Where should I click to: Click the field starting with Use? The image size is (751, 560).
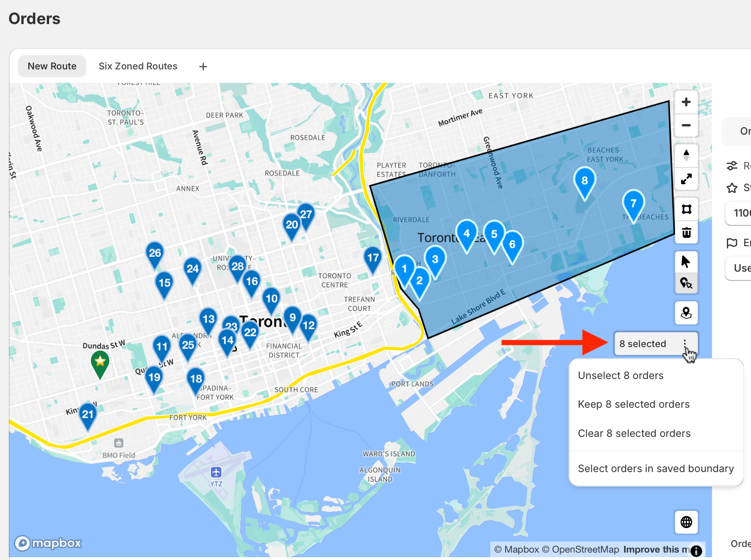(x=738, y=268)
